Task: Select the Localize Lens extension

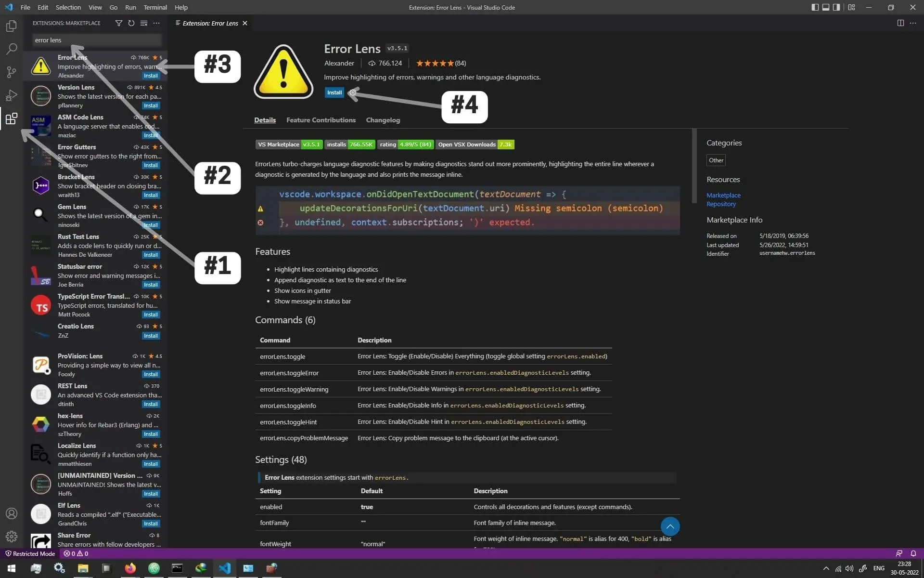Action: click(96, 455)
